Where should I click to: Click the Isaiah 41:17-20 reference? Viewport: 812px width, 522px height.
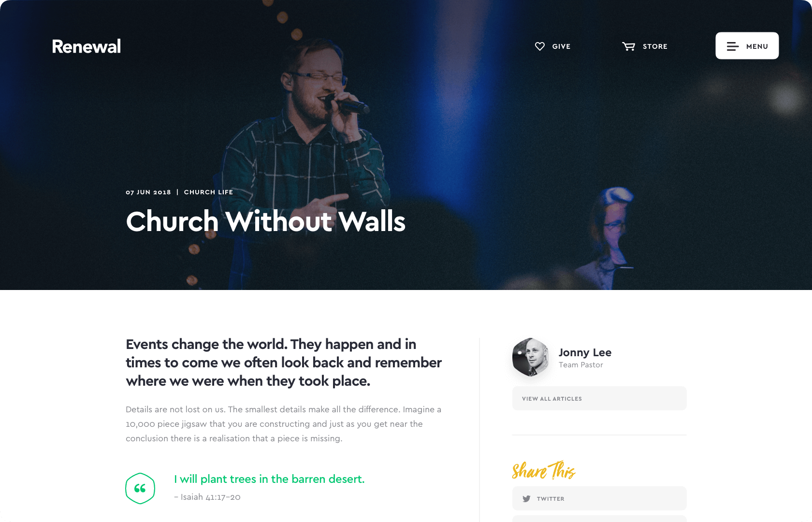(207, 497)
